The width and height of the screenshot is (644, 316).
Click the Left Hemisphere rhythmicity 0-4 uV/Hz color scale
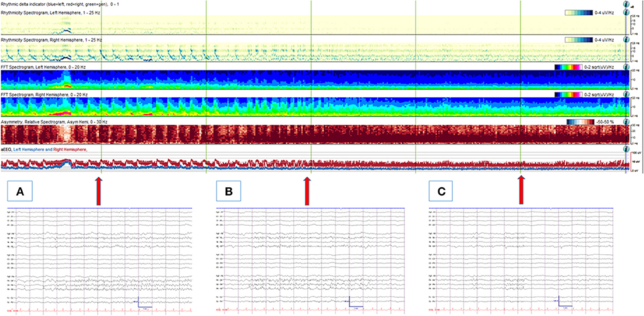[579, 13]
